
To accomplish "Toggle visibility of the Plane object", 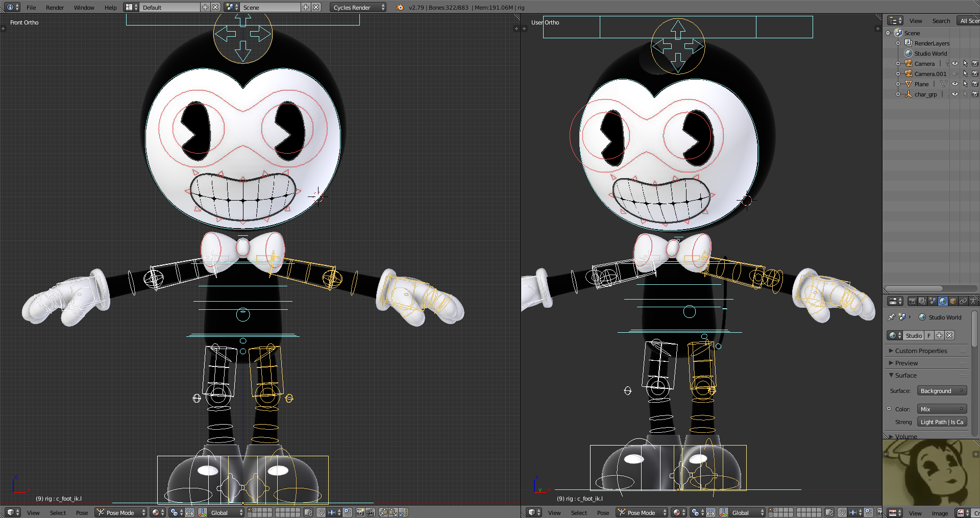I will 955,84.
